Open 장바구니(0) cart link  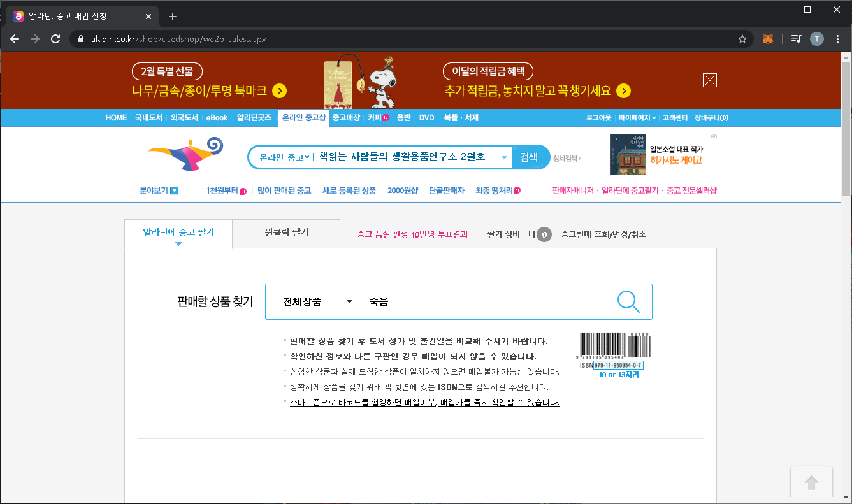[712, 118]
